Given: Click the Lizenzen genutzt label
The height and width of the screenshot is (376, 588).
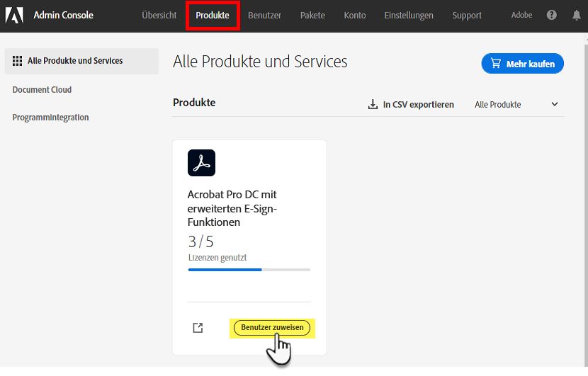Looking at the screenshot, I should 217,258.
